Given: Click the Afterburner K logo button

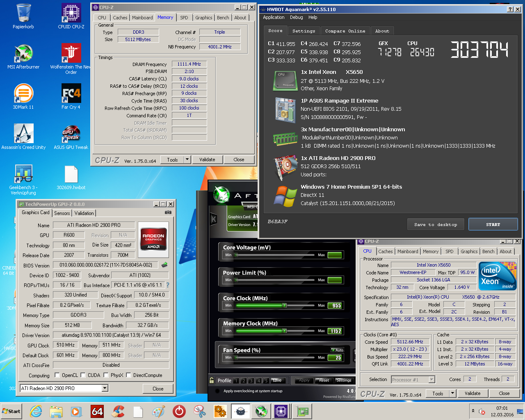Looking at the screenshot, I should click(x=213, y=219).
